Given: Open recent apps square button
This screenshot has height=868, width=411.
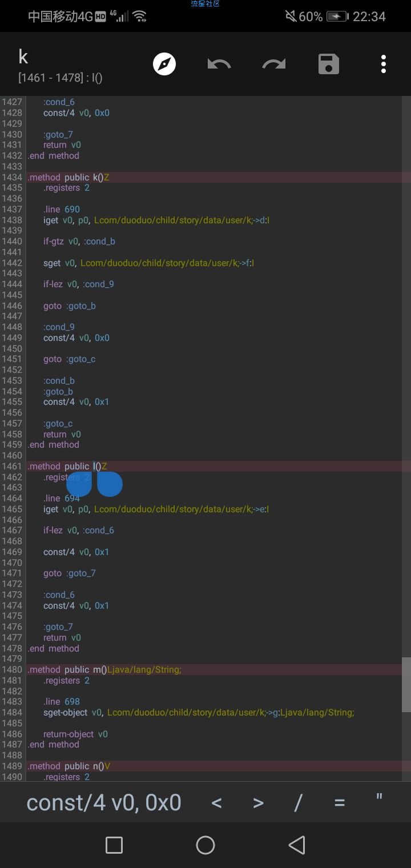Looking at the screenshot, I should (x=114, y=845).
